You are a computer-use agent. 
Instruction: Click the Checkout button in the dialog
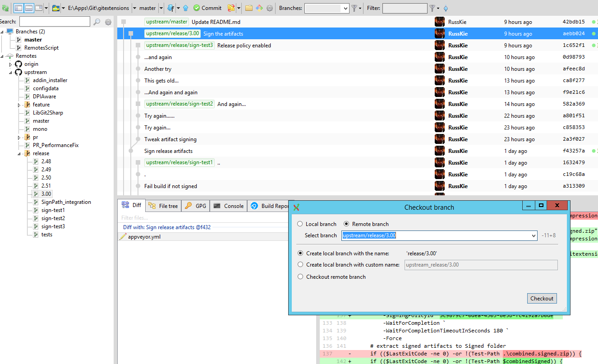(542, 298)
